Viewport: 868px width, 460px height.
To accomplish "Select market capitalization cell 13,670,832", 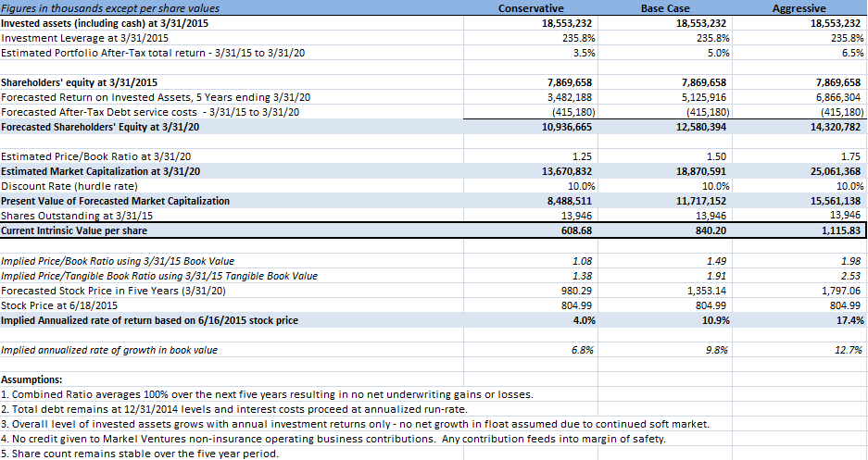I will [567, 171].
